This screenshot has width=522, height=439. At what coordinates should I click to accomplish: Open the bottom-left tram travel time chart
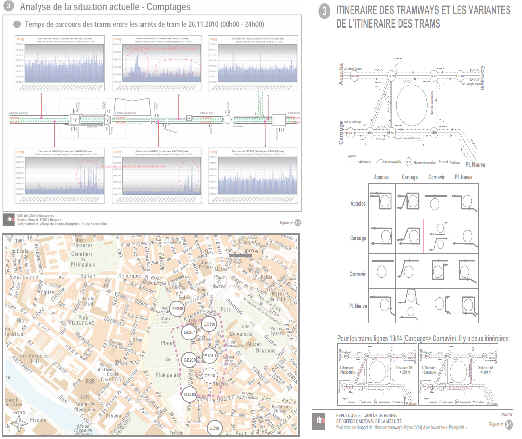pyautogui.click(x=60, y=176)
